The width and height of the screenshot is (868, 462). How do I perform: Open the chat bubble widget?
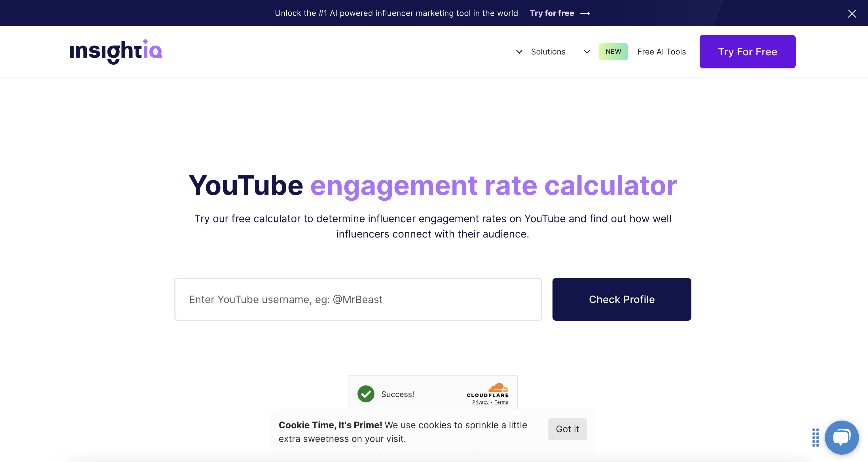pyautogui.click(x=841, y=437)
